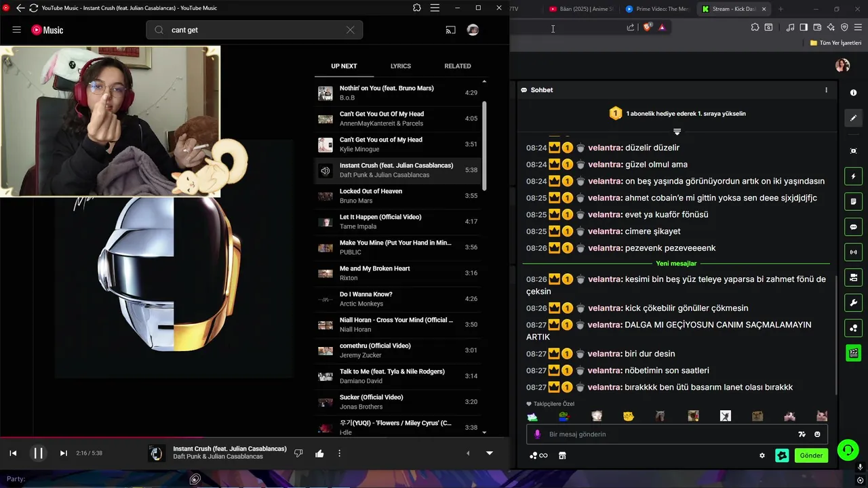
Task: Select the AnnenMayKantereit & Parcels track
Action: (x=398, y=119)
